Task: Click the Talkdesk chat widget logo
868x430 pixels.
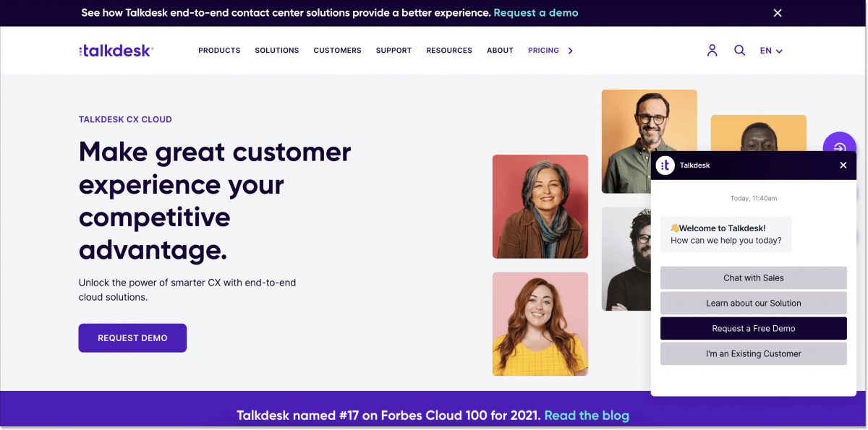Action: point(665,165)
